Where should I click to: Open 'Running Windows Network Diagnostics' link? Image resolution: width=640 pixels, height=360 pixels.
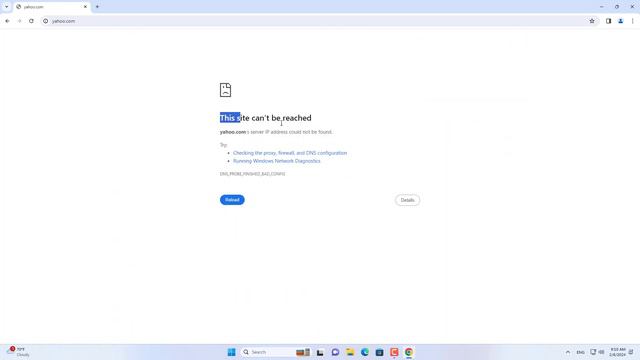[277, 161]
